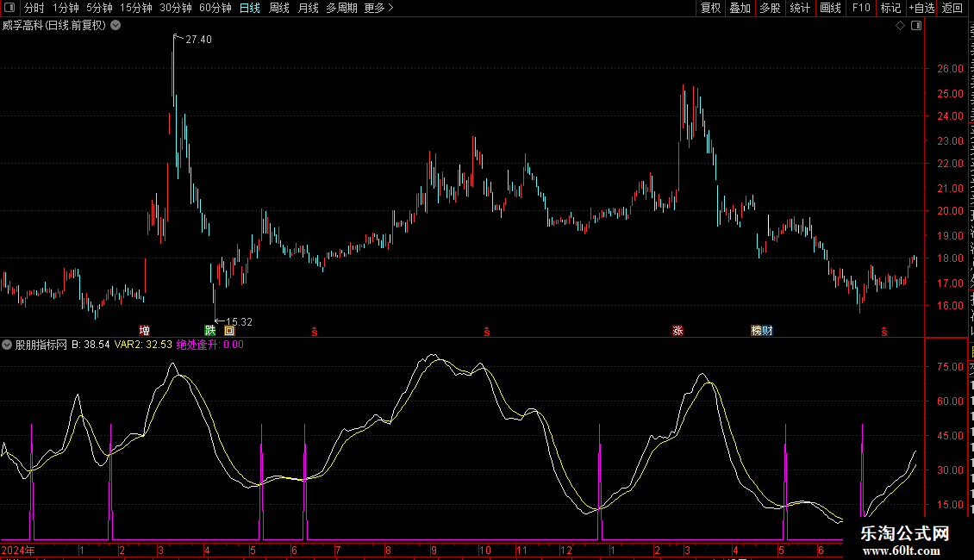The width and height of the screenshot is (974, 560).
Task: Switch to 日线 daily chart
Action: pos(250,8)
